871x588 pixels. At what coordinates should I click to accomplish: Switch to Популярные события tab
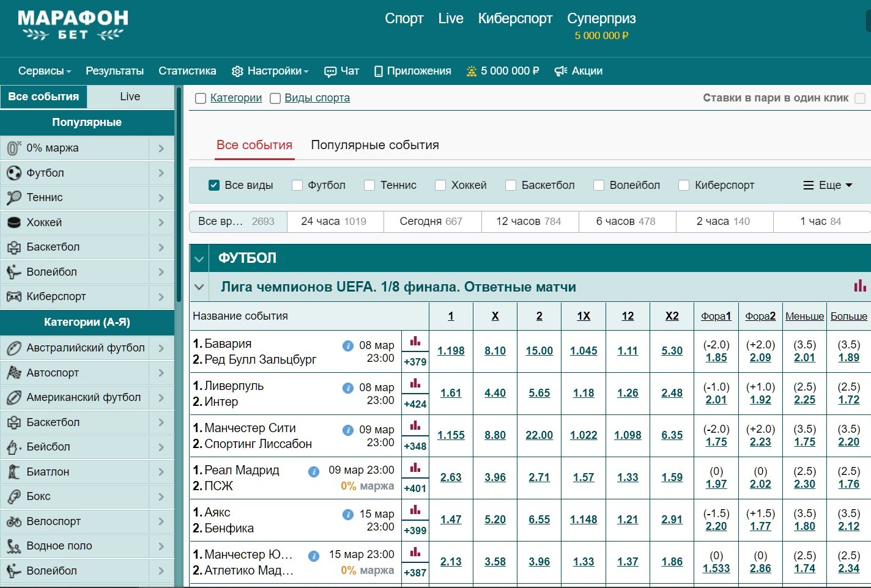[375, 145]
